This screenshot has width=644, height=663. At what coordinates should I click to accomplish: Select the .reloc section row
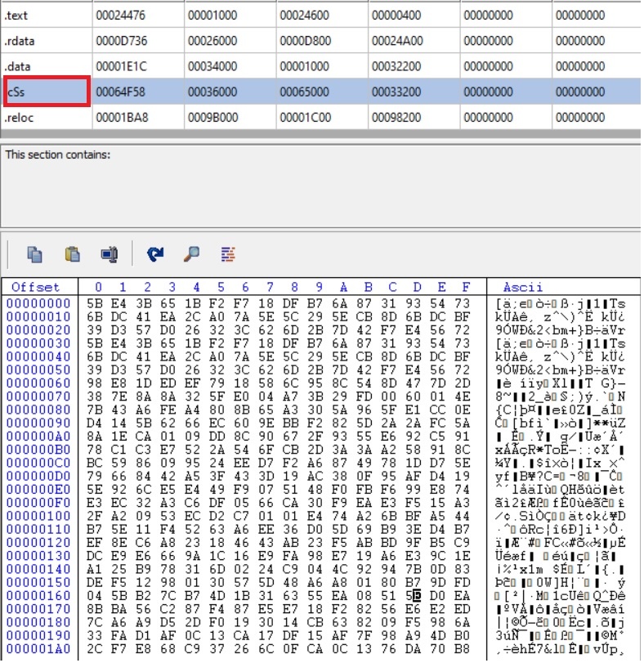click(45, 117)
